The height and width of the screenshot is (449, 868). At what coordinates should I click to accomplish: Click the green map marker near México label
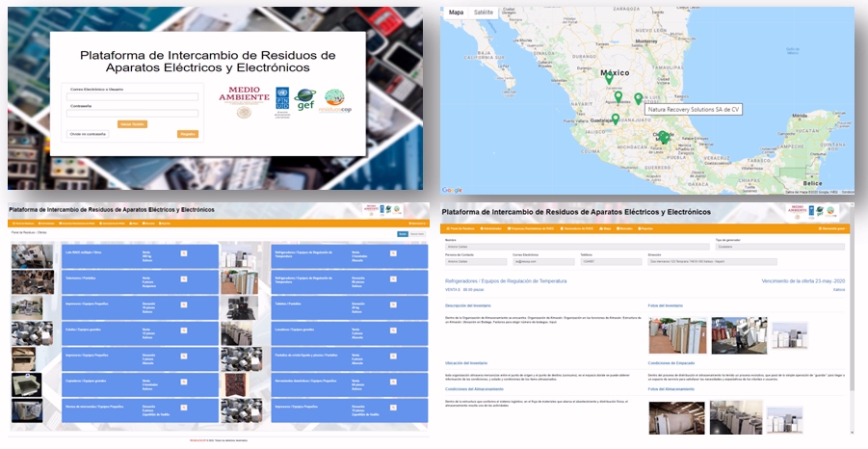click(x=609, y=79)
